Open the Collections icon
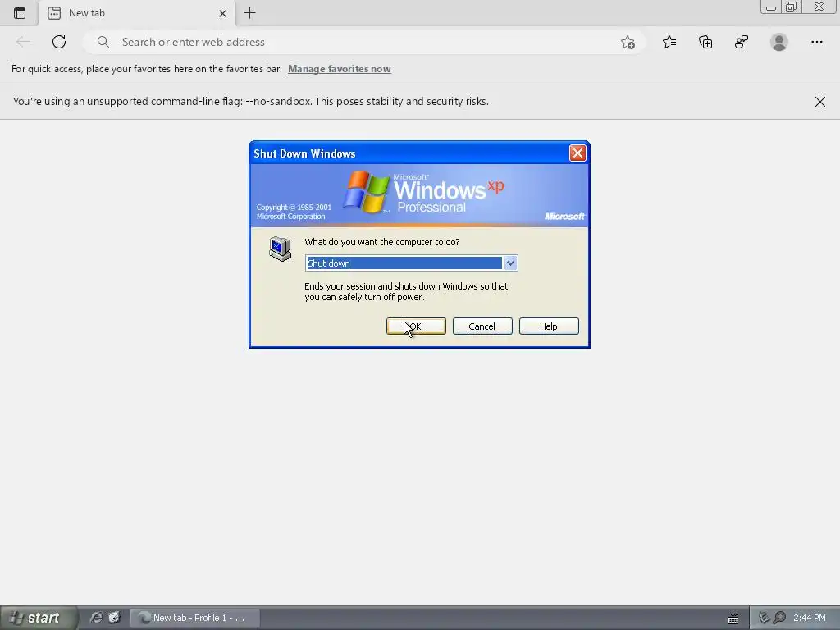 point(705,42)
